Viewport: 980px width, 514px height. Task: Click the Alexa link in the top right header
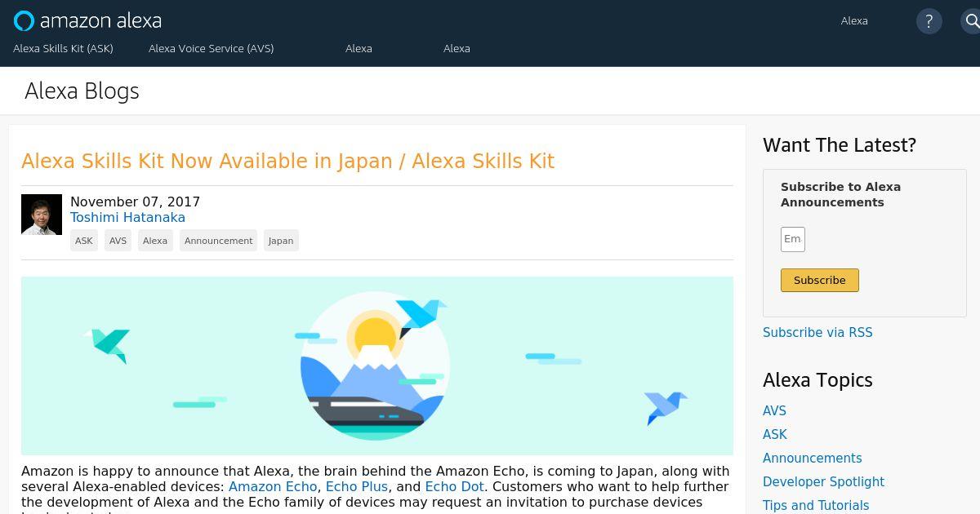point(854,20)
